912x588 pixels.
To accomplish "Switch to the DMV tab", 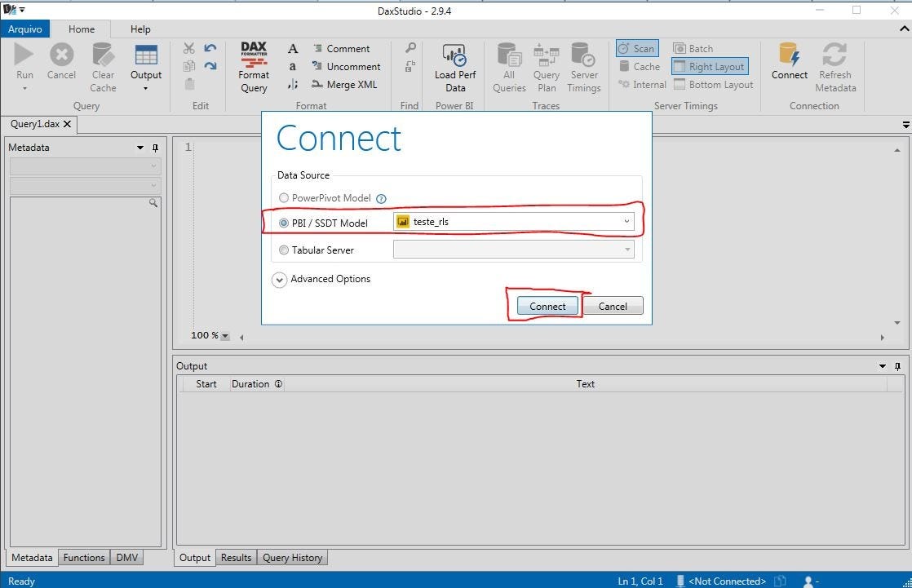I will (x=126, y=557).
